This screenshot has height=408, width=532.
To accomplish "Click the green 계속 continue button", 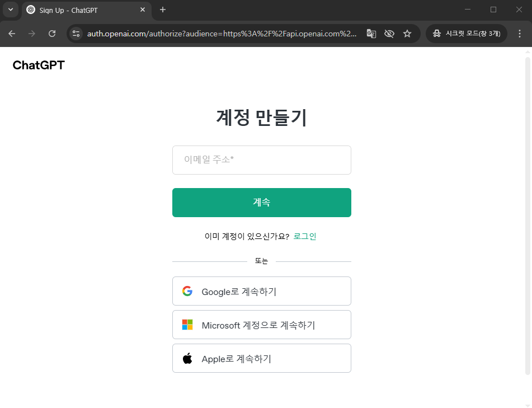I will click(262, 203).
